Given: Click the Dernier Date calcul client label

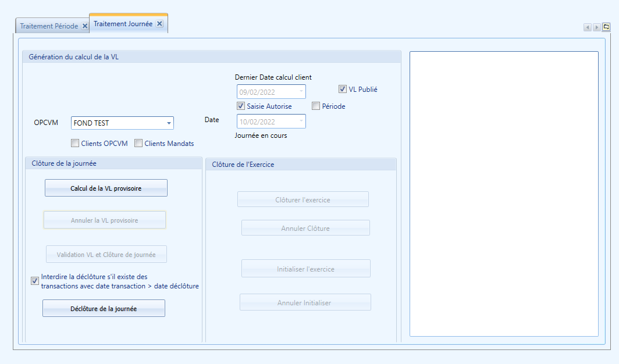Looking at the screenshot, I should click(x=273, y=77).
